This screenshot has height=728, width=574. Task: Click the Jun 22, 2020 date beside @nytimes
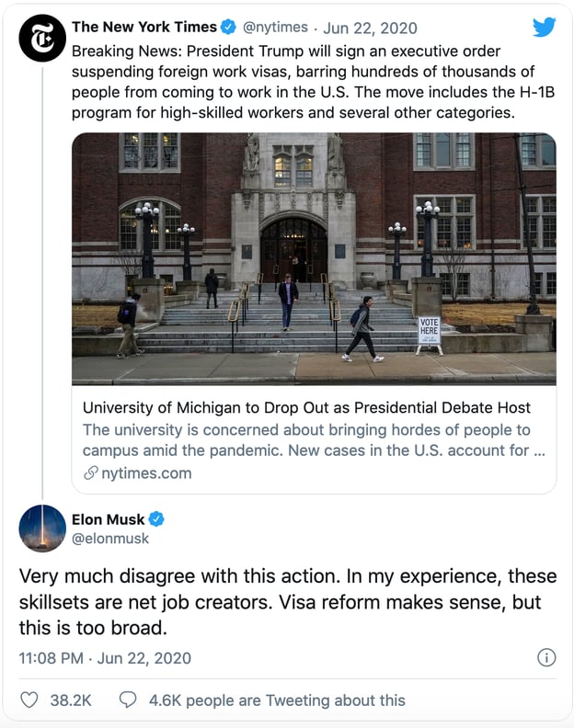tap(370, 28)
